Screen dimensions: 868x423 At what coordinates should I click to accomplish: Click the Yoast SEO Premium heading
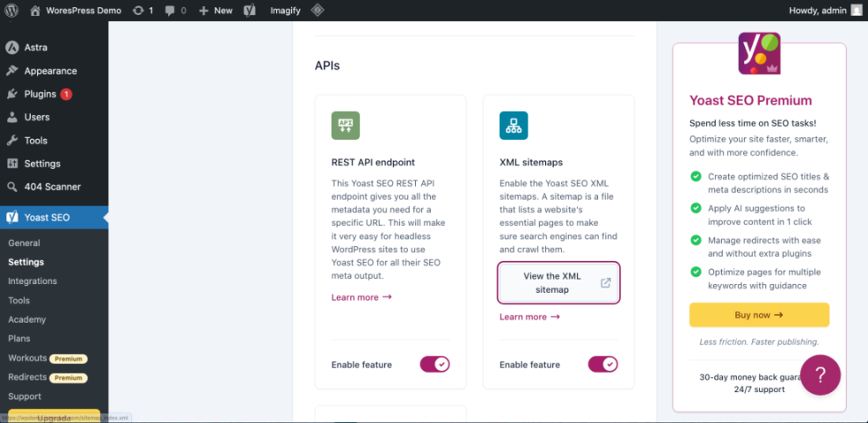751,100
